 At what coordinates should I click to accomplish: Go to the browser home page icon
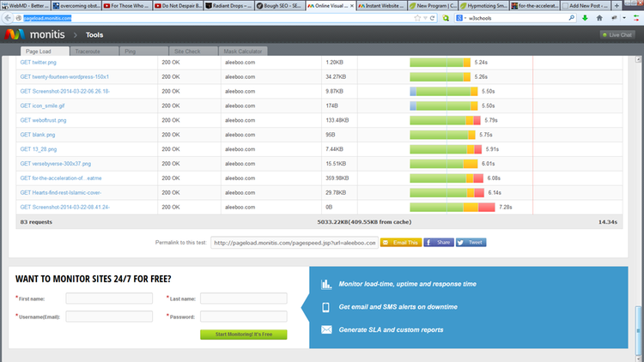point(599,18)
